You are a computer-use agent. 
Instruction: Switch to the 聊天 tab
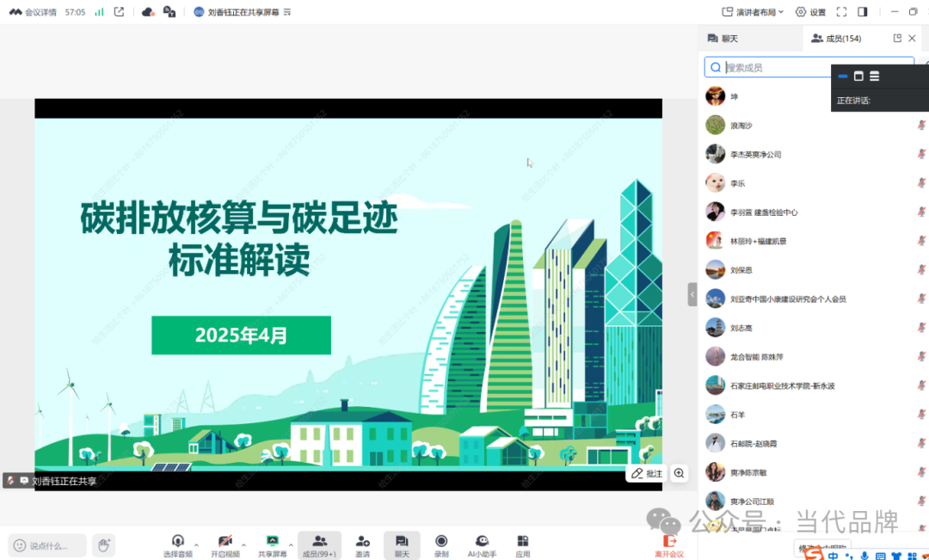click(x=723, y=39)
